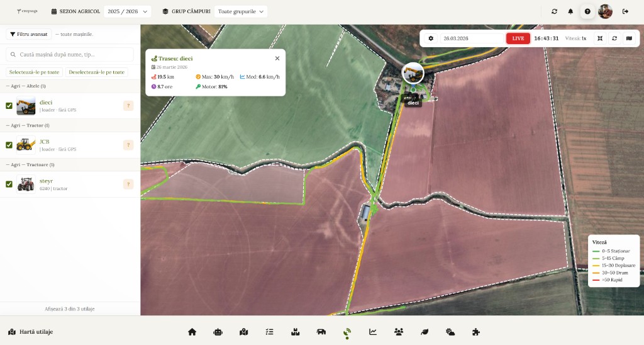Viewport: 644px width, 345px height.
Task: Open the Sezon Agricol 2025 / 2026 dropdown
Action: click(x=127, y=11)
